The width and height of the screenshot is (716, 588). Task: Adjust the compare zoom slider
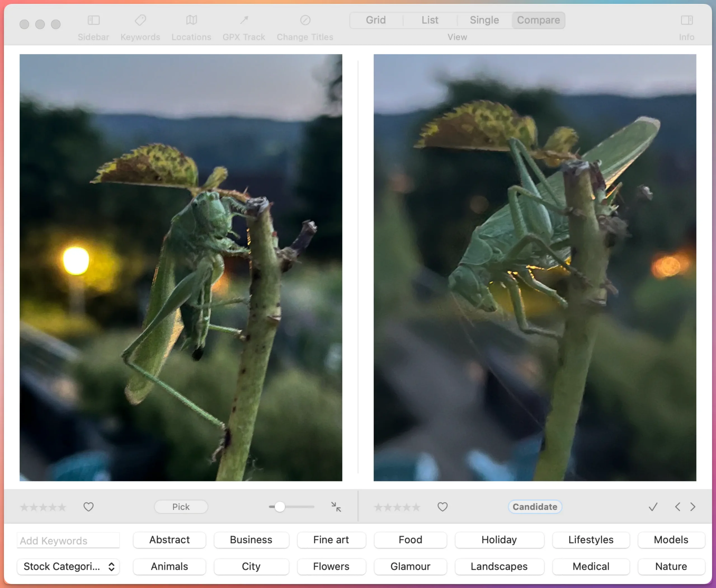click(x=280, y=507)
